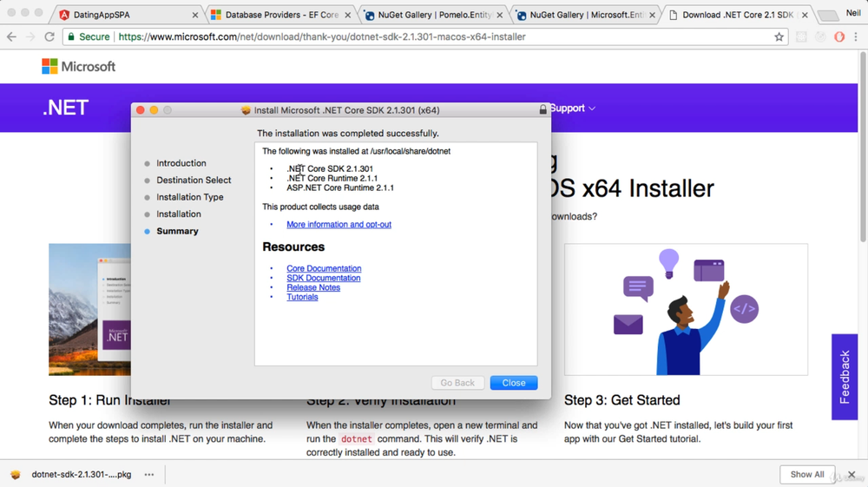
Task: Close the Download .NET Core tab
Action: [805, 16]
